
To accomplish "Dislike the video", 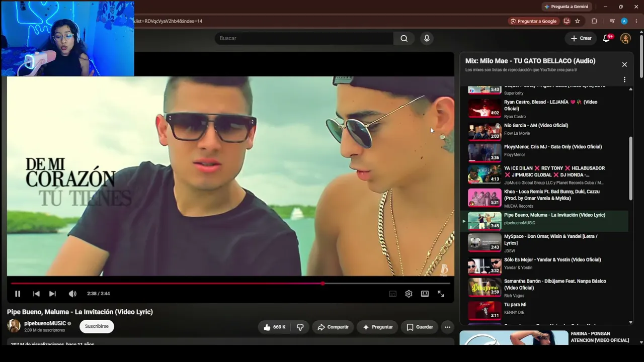I will coord(300,327).
